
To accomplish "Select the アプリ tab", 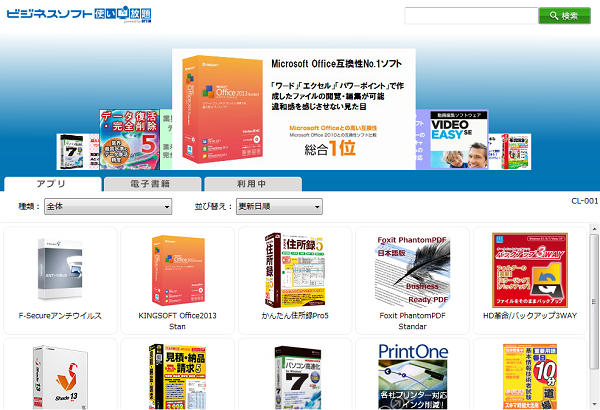I will [x=53, y=184].
